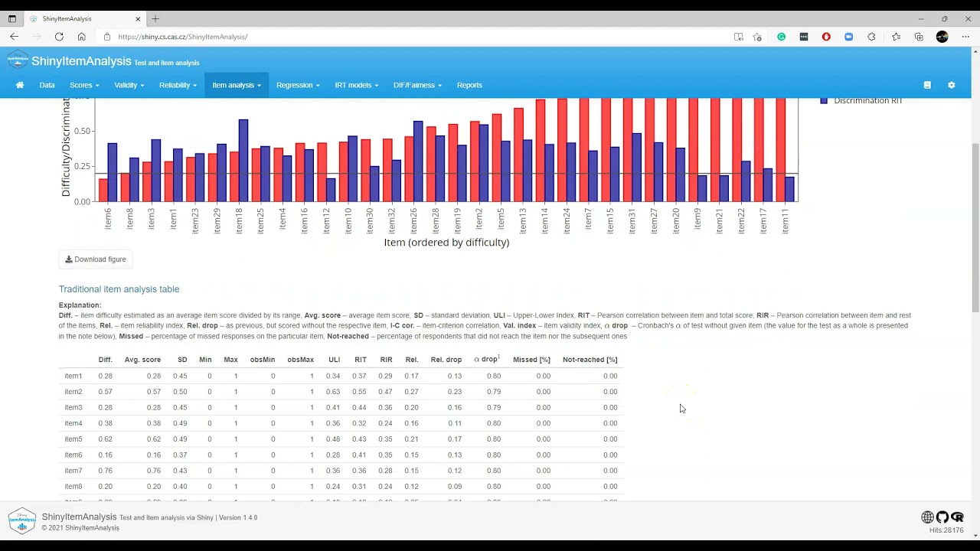The width and height of the screenshot is (980, 551).
Task: Click the browser home icon
Action: point(81,37)
